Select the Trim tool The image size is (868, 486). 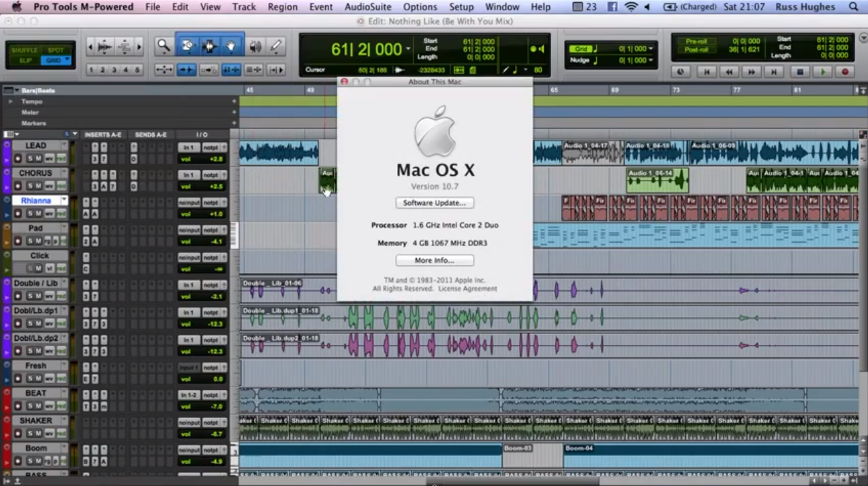point(187,46)
